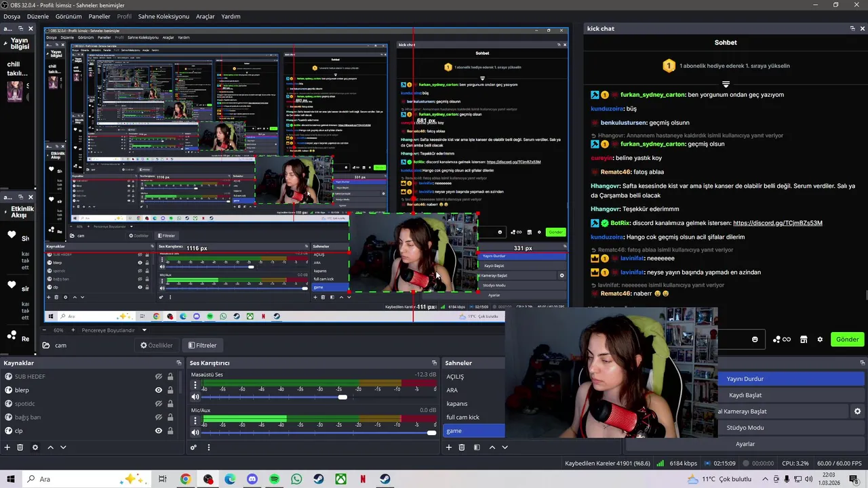Start recording with Kaydı Başlat
Viewport: 868px width, 488px height.
point(791,395)
